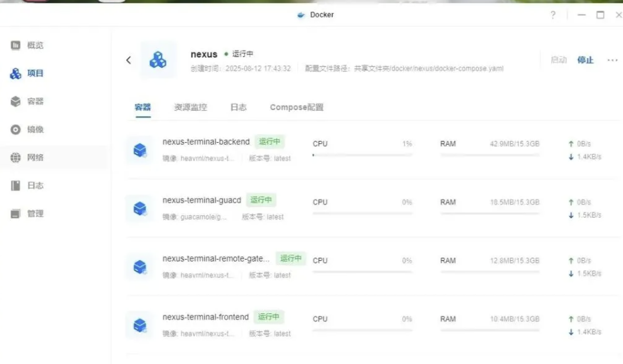Select the 项目 project menu item
This screenshot has height=364, width=623.
[x=35, y=74]
